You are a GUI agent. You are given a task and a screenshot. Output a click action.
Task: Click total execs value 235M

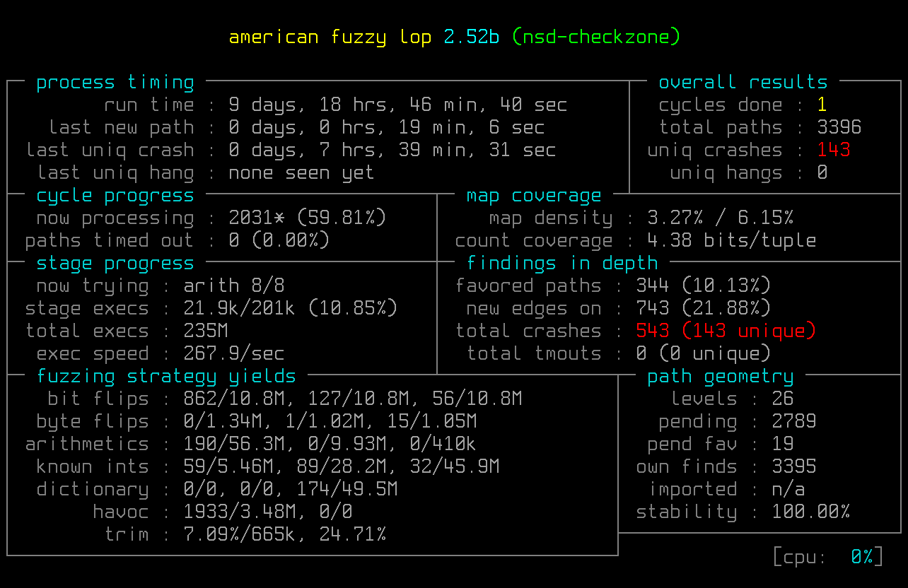(x=206, y=331)
